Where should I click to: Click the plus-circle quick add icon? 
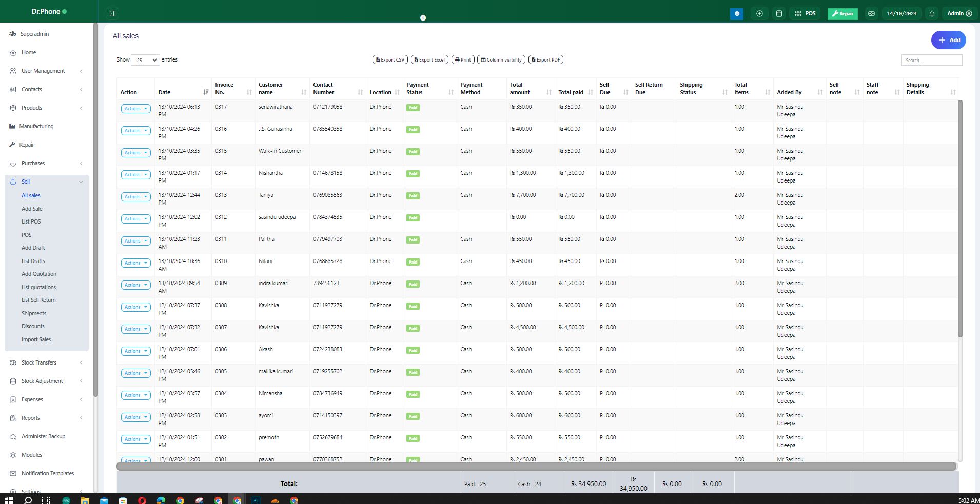coord(759,14)
